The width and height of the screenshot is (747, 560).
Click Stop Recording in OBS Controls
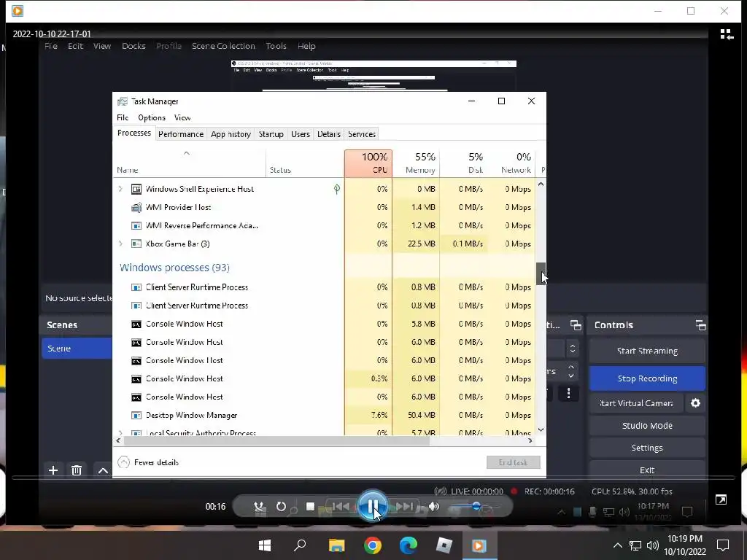pyautogui.click(x=647, y=378)
